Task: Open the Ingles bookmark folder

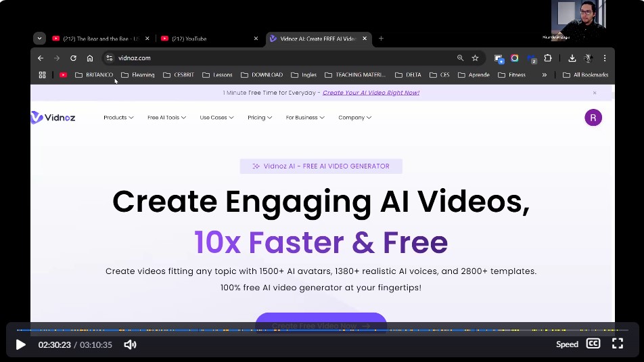Action: (304, 75)
